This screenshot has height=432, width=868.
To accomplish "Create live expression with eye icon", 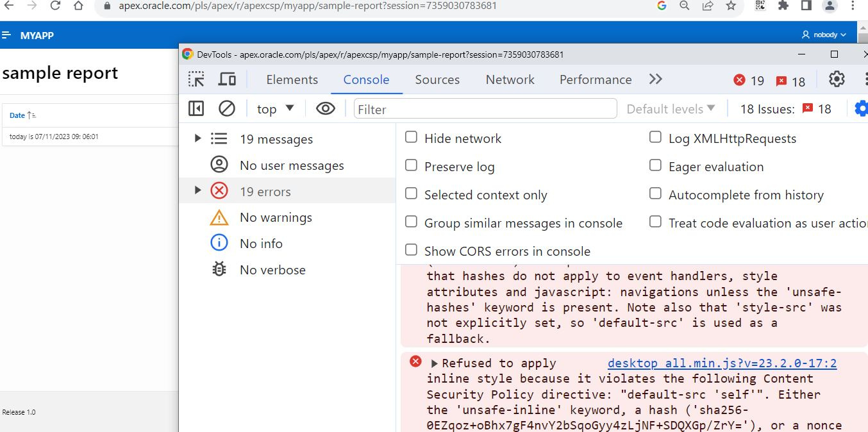I will [326, 109].
